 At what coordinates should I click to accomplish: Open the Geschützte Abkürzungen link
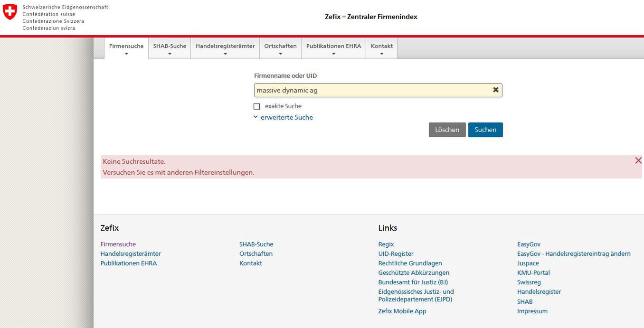coord(414,273)
